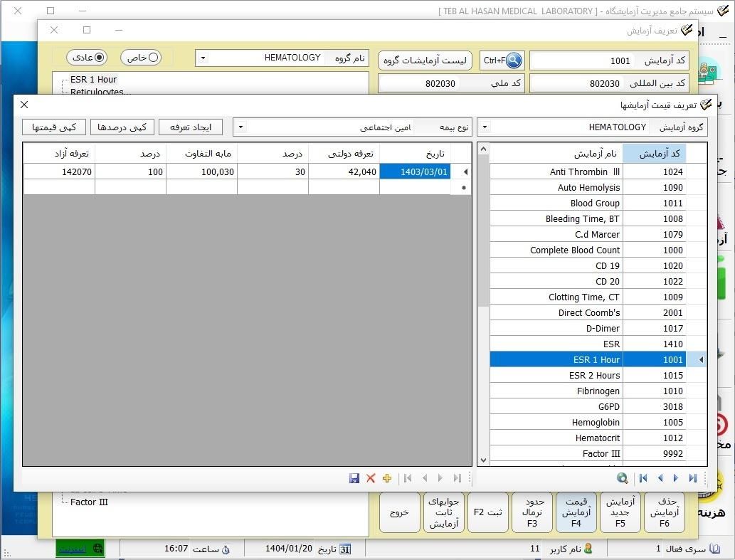Close the تعریف قیمت آزمایشها dialog
The height and width of the screenshot is (560, 735).
24,105
